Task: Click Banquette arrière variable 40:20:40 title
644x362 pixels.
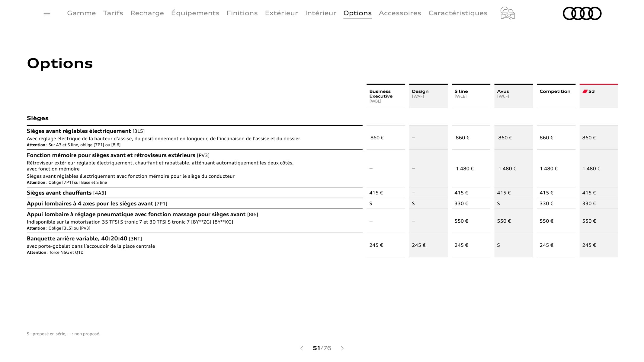Action: pyautogui.click(x=84, y=239)
